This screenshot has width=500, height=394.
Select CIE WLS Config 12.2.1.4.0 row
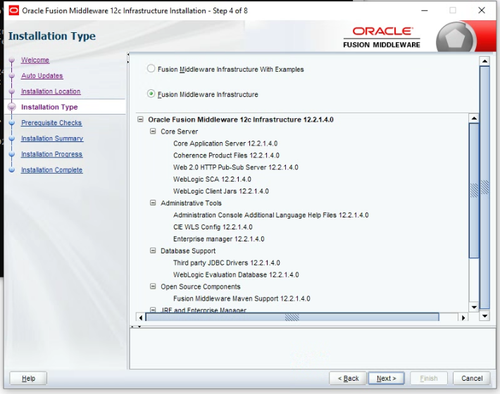coord(213,227)
